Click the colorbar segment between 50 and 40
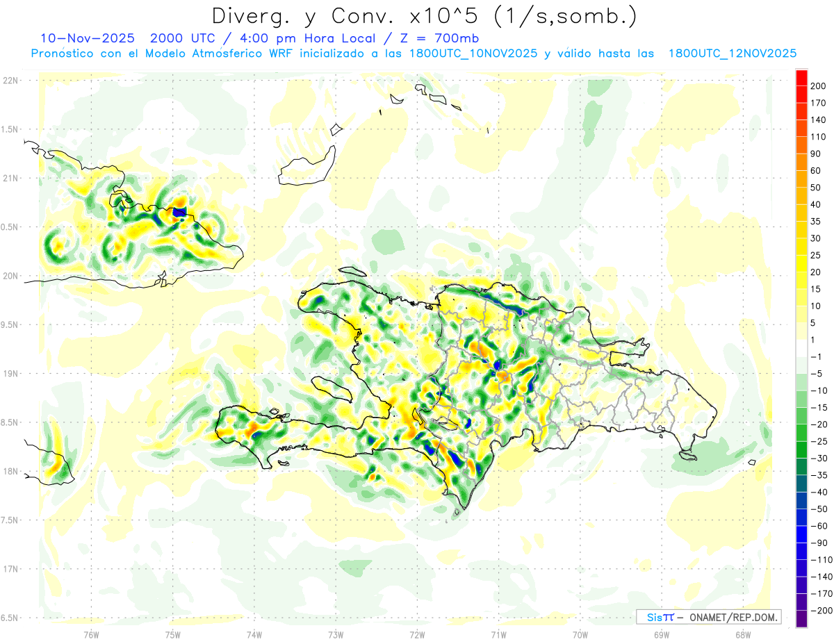The width and height of the screenshot is (834, 644). click(801, 195)
